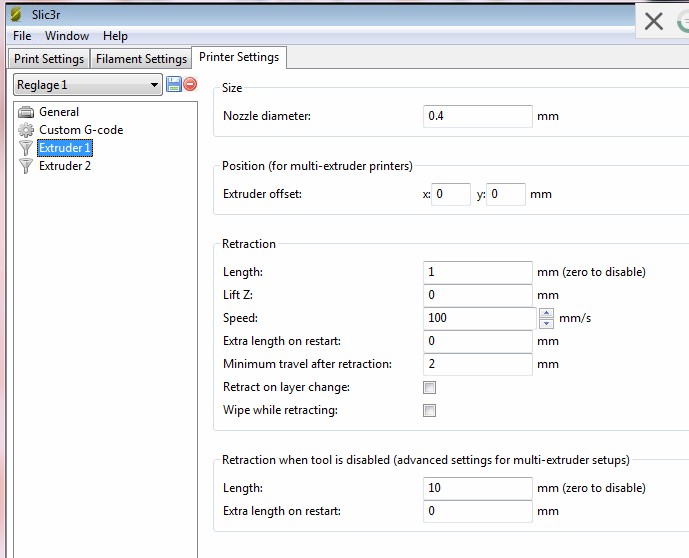Screen dimensions: 689x558
Task: Click the funnel icon beside Extruder 2
Action: tap(26, 166)
